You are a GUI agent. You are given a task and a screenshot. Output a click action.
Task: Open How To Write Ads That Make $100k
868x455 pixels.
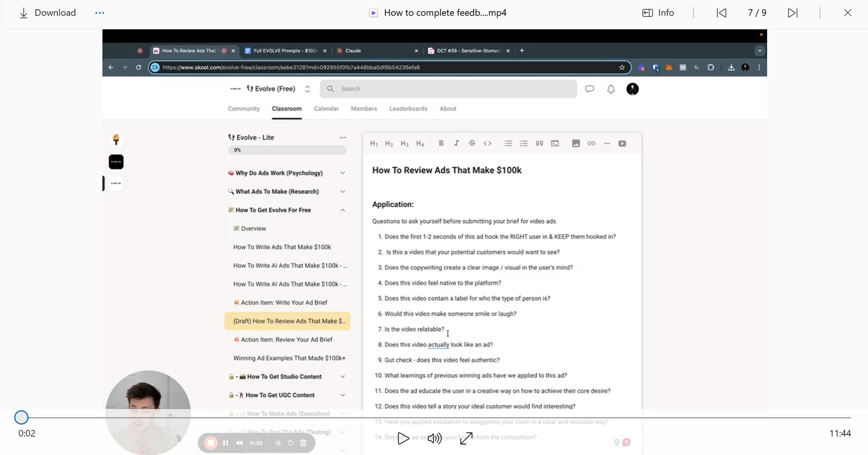[282, 247]
